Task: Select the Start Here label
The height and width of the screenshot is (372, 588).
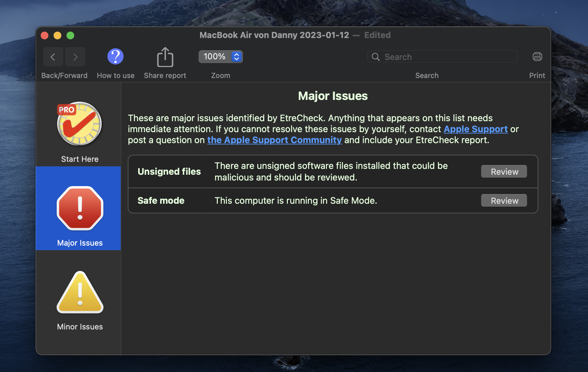Action: click(80, 159)
